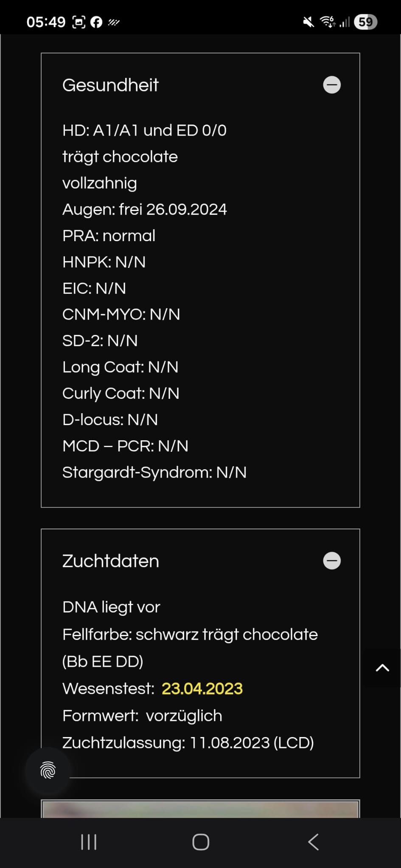The width and height of the screenshot is (401, 868).
Task: Tap the muted sound status icon
Action: pos(308,22)
